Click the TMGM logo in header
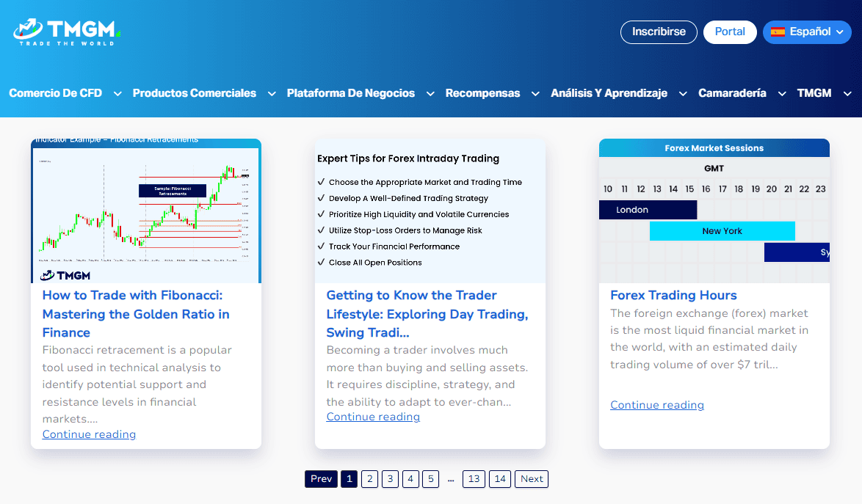The width and height of the screenshot is (862, 504). coord(66,32)
